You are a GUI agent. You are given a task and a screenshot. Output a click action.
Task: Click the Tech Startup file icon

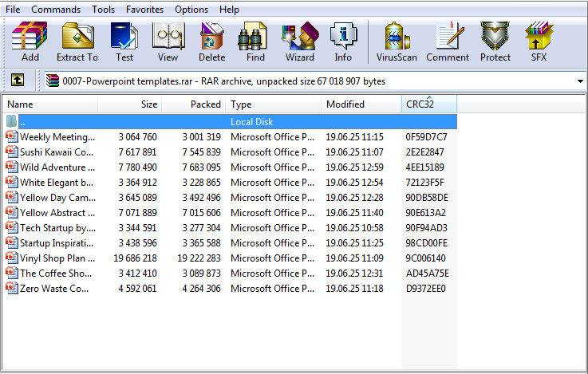[x=12, y=227]
